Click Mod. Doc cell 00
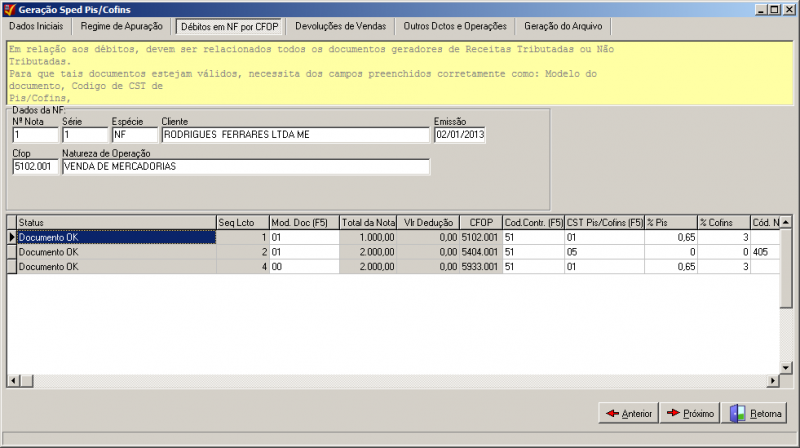Viewport: 800px width, 448px height. pyautogui.click(x=305, y=267)
